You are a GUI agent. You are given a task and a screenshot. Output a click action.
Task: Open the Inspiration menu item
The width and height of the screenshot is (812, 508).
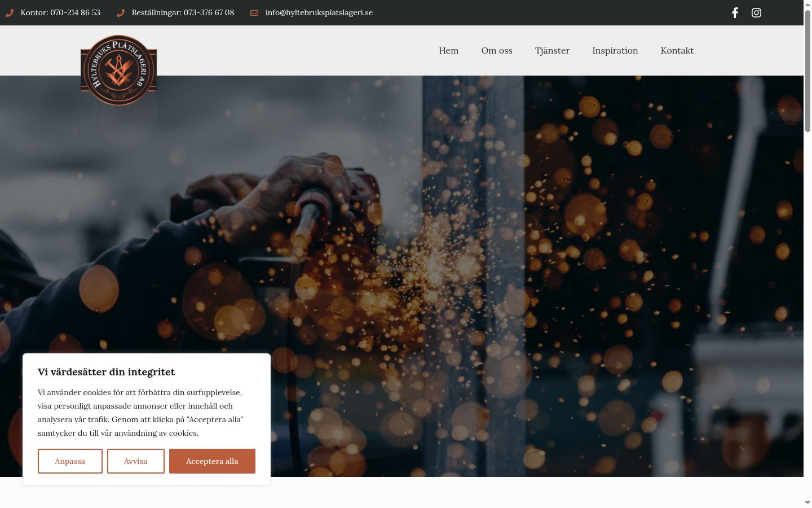615,50
